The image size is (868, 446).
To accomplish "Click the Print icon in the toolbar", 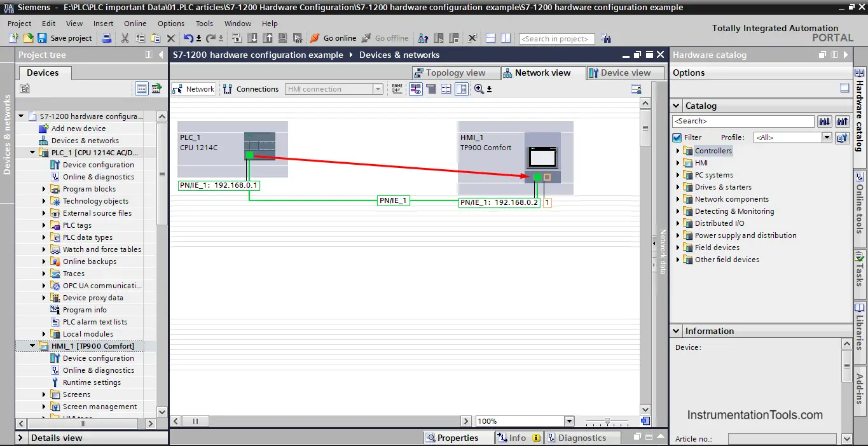I will click(x=107, y=38).
